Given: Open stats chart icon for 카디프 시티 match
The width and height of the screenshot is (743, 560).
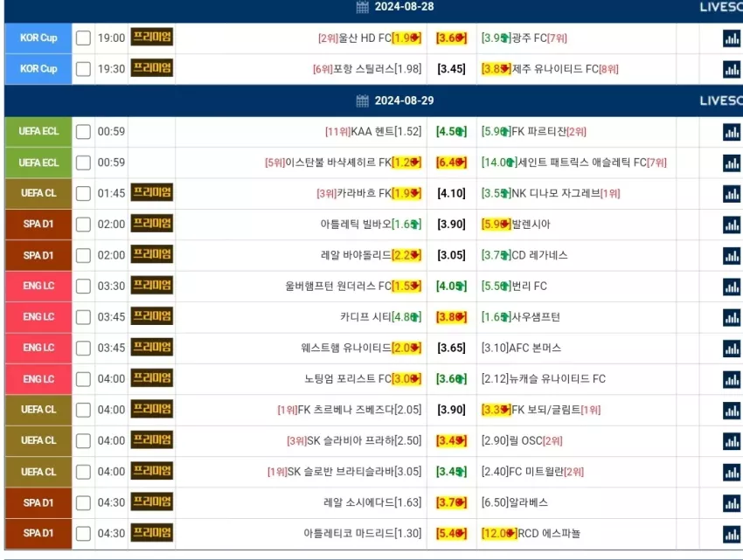Looking at the screenshot, I should pos(732,317).
